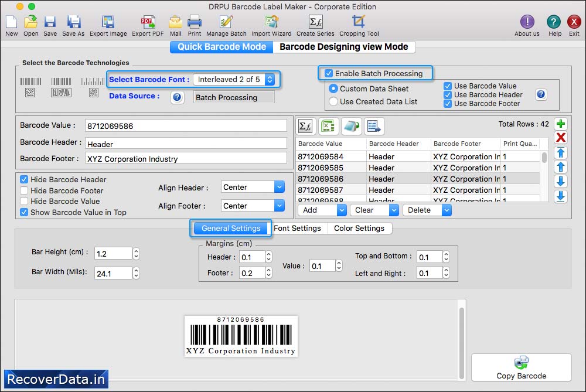The height and width of the screenshot is (392, 586).
Task: Open the Mail toolbar icon
Action: 176,22
